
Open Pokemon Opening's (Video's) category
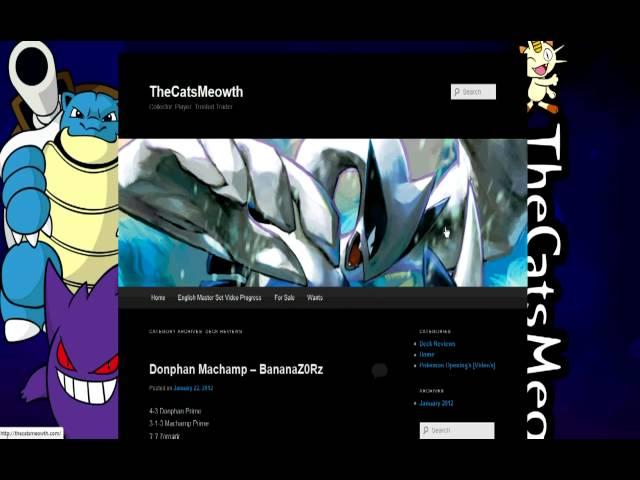point(457,365)
